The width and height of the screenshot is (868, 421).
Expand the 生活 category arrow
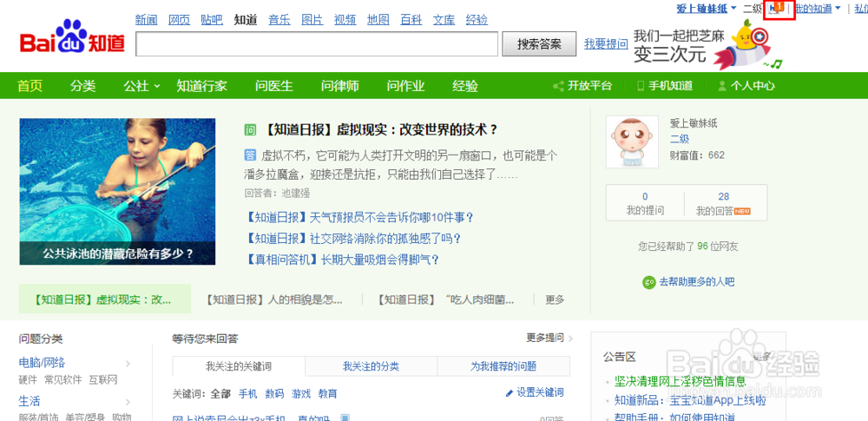click(128, 402)
